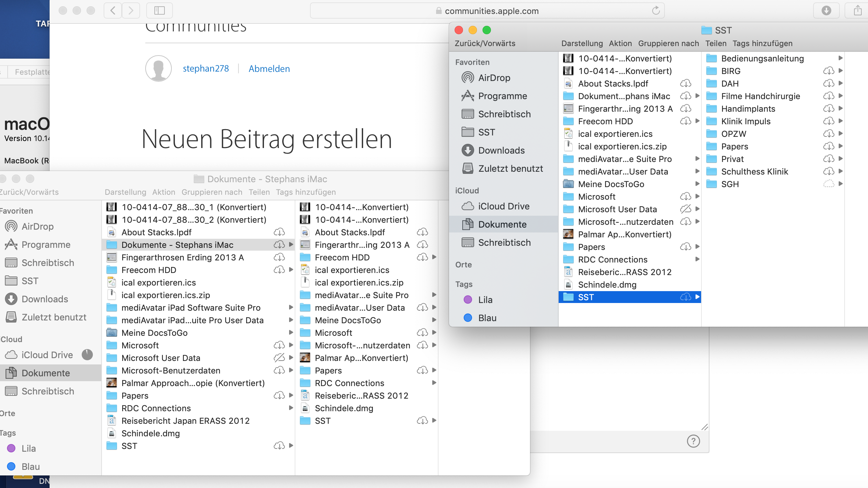The height and width of the screenshot is (488, 868).
Task: Open Downloads in SST window sidebar
Action: pos(501,150)
